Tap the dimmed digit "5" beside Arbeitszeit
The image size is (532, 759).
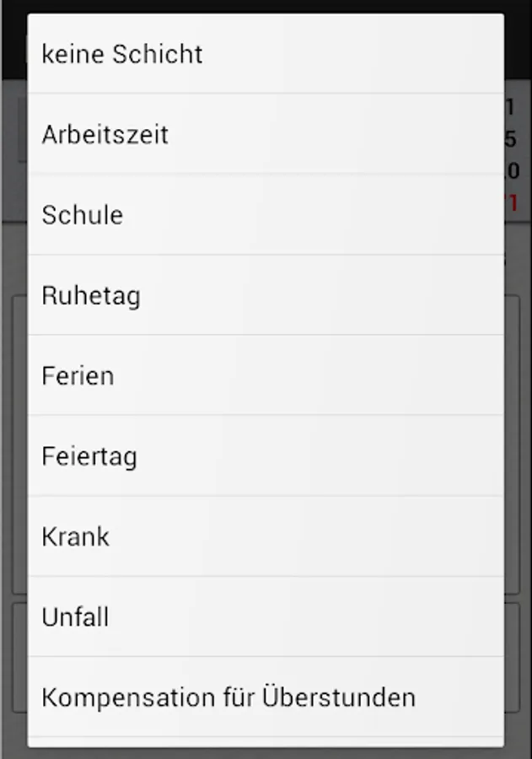(x=510, y=139)
